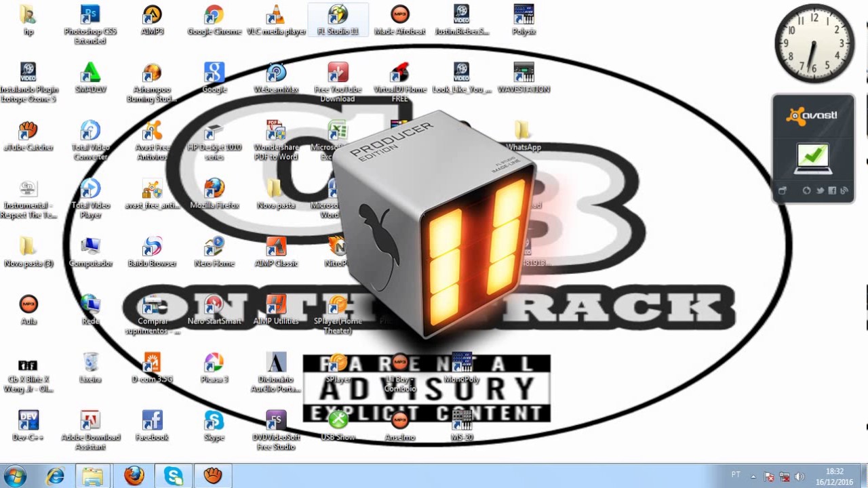Click the avast gadget laptop status icon
The width and height of the screenshot is (868, 488).
[812, 159]
